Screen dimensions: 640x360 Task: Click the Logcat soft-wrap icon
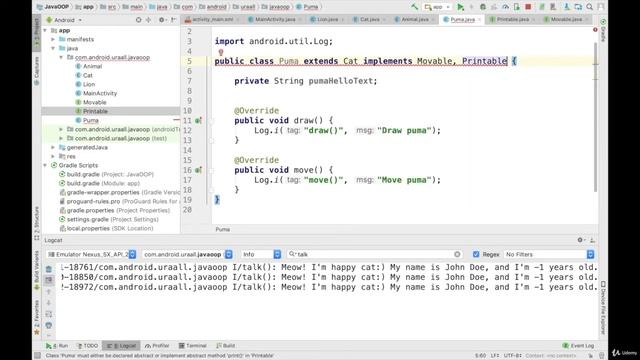pos(49,314)
